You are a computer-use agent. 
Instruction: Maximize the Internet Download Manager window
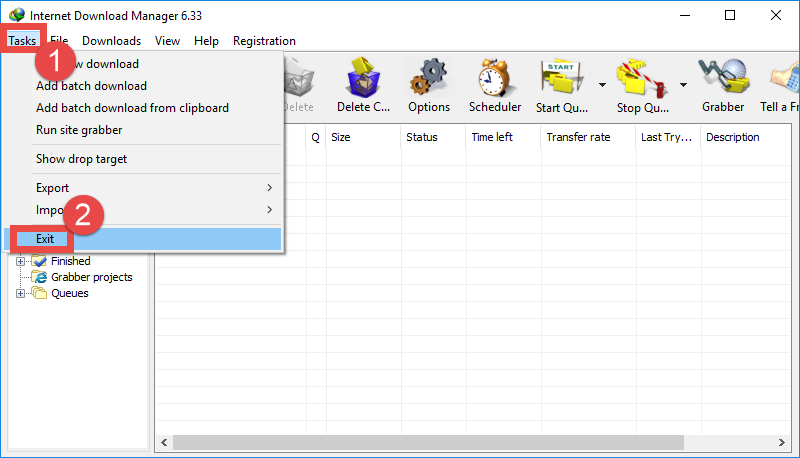(x=730, y=15)
